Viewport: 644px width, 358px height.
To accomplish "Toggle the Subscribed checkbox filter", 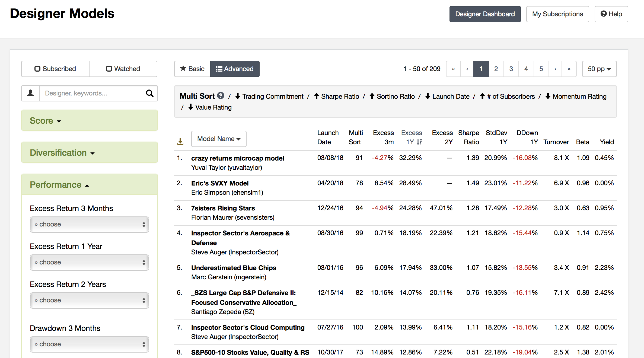I will [55, 69].
